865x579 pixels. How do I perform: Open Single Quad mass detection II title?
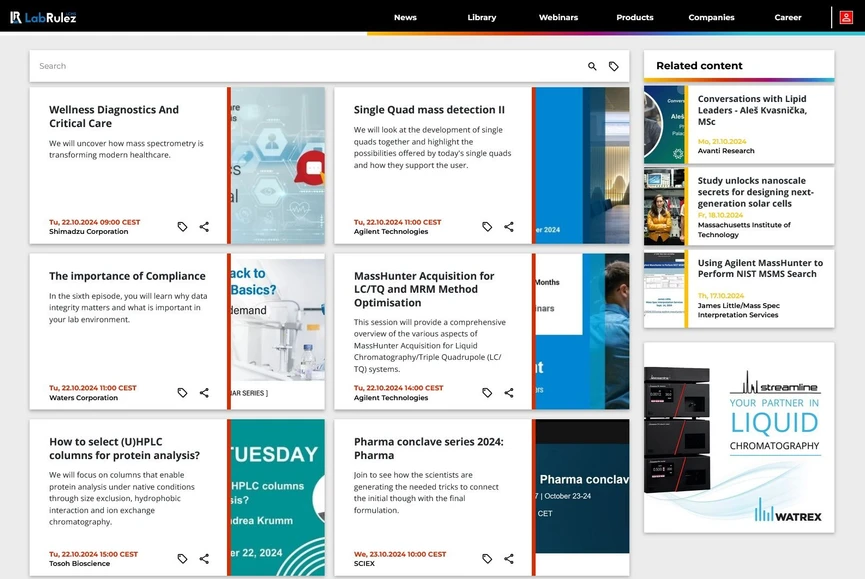click(429, 110)
